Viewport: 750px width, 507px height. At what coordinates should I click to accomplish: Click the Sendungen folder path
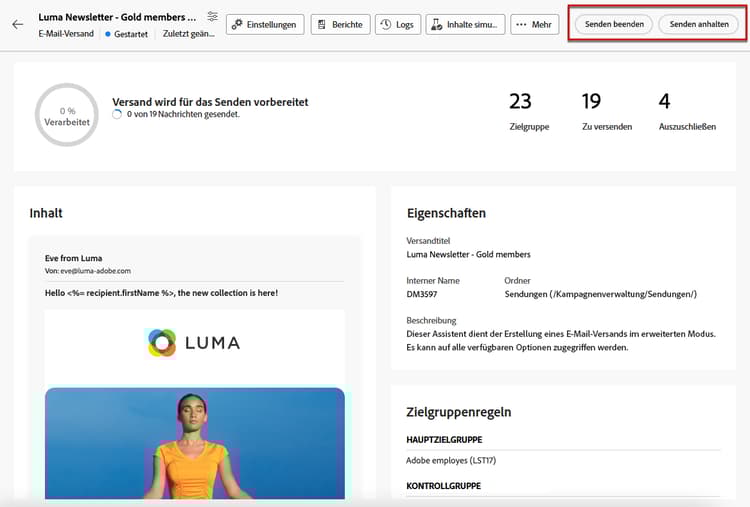(600, 294)
